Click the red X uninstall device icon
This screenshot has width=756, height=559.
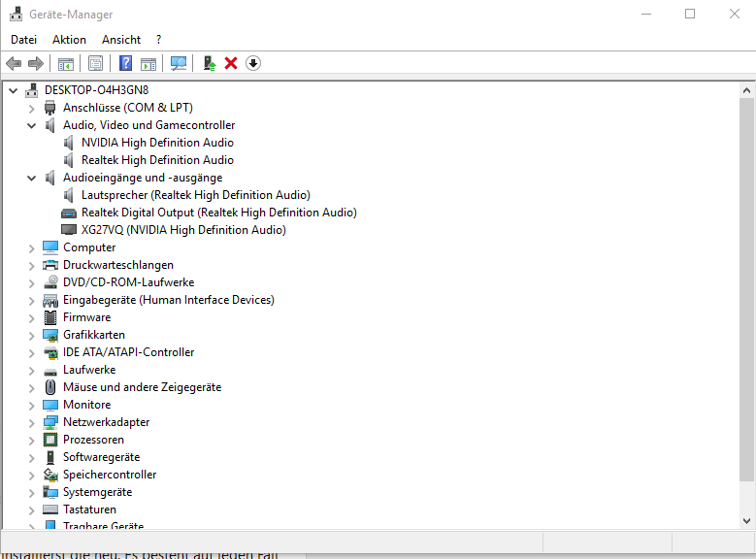(231, 63)
